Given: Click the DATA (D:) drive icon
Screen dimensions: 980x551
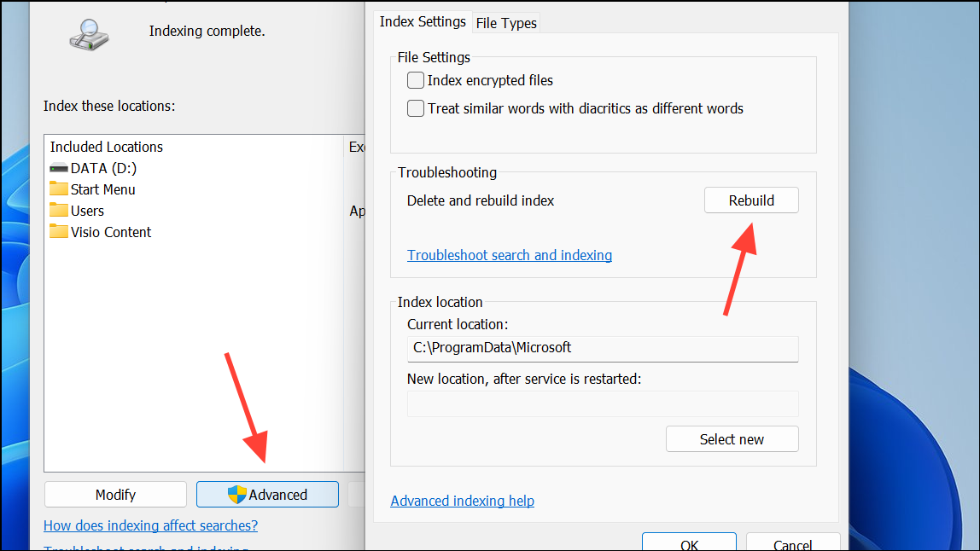Looking at the screenshot, I should point(58,168).
